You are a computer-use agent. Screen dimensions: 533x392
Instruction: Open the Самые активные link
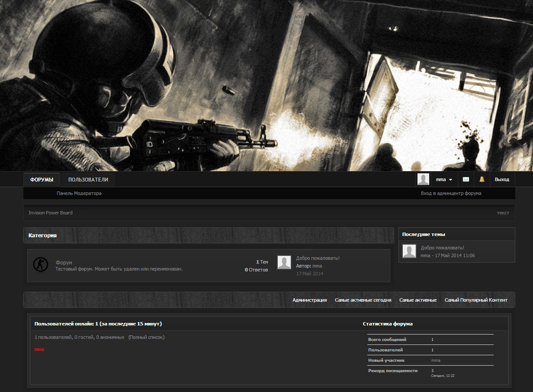point(418,300)
